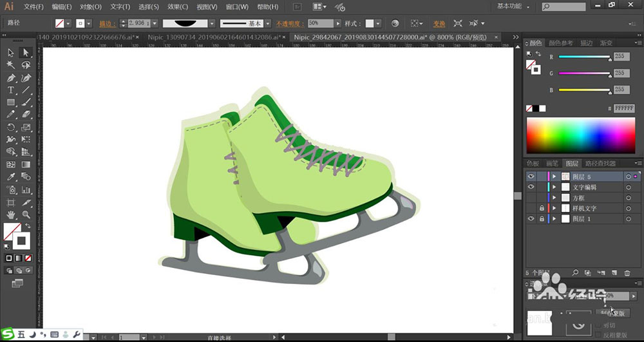Screen dimensions: 644x342
Task: Select the Zoom tool
Action: pos(26,214)
